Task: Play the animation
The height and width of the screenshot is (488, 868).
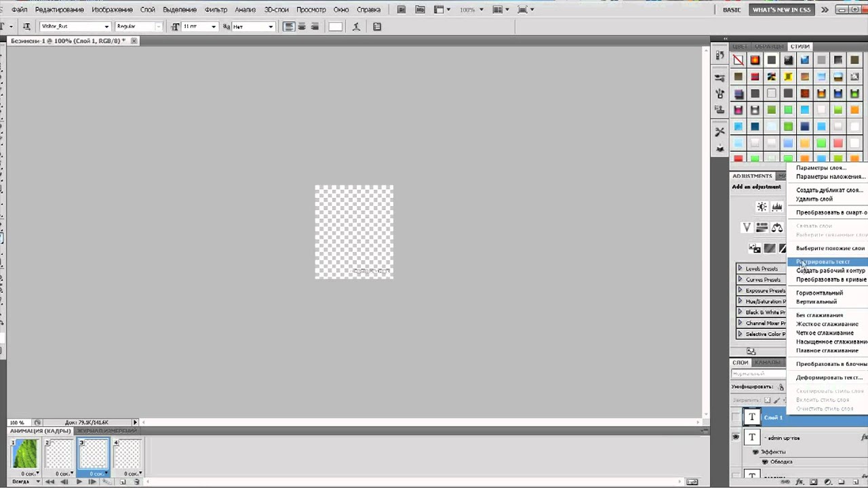Action: [79, 482]
